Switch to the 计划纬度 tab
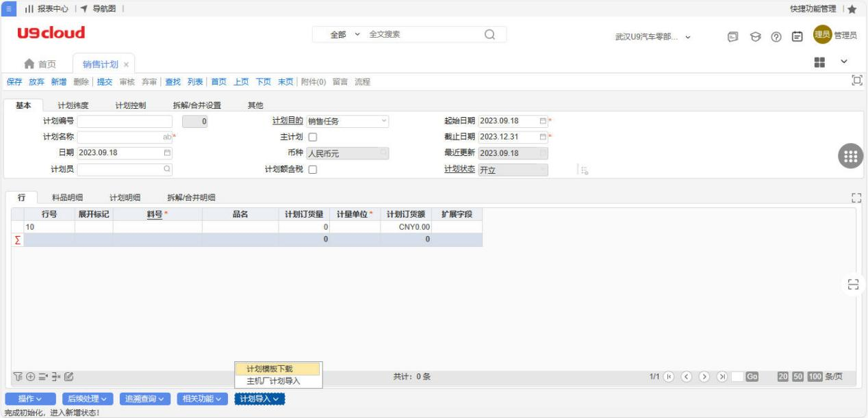Screen dimensions: 868x418 pyautogui.click(x=73, y=105)
